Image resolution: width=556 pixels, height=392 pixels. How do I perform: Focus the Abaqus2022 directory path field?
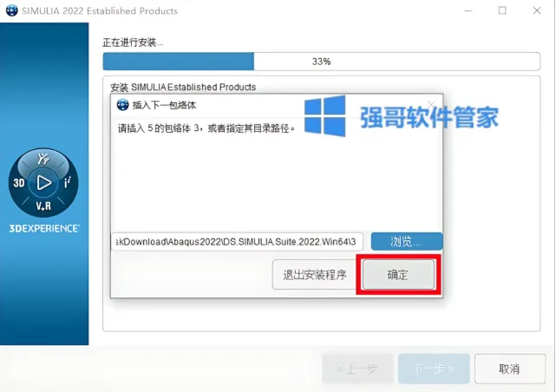pos(237,242)
